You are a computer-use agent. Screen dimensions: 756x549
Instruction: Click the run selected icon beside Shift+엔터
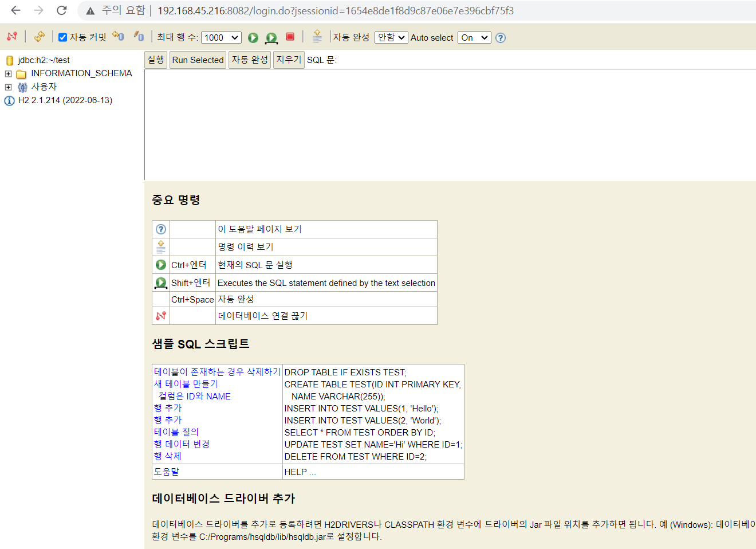(x=161, y=283)
